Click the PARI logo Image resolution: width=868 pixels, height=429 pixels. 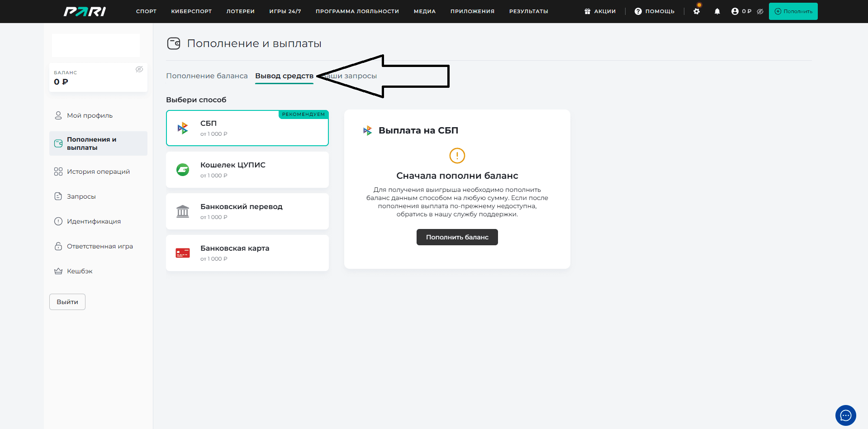85,11
